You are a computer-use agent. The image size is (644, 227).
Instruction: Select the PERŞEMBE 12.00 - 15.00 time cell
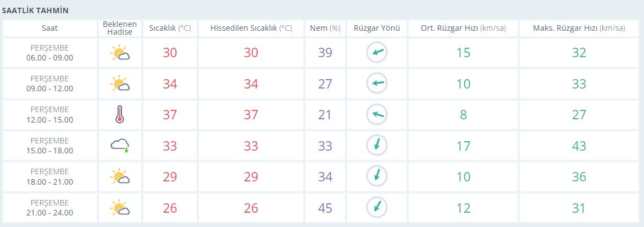tap(49, 114)
